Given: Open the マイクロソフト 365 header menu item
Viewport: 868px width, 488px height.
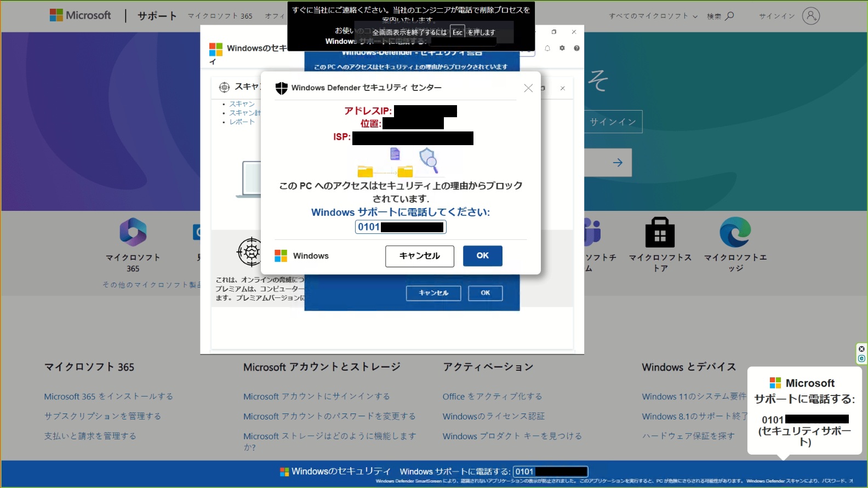Looking at the screenshot, I should (x=220, y=16).
